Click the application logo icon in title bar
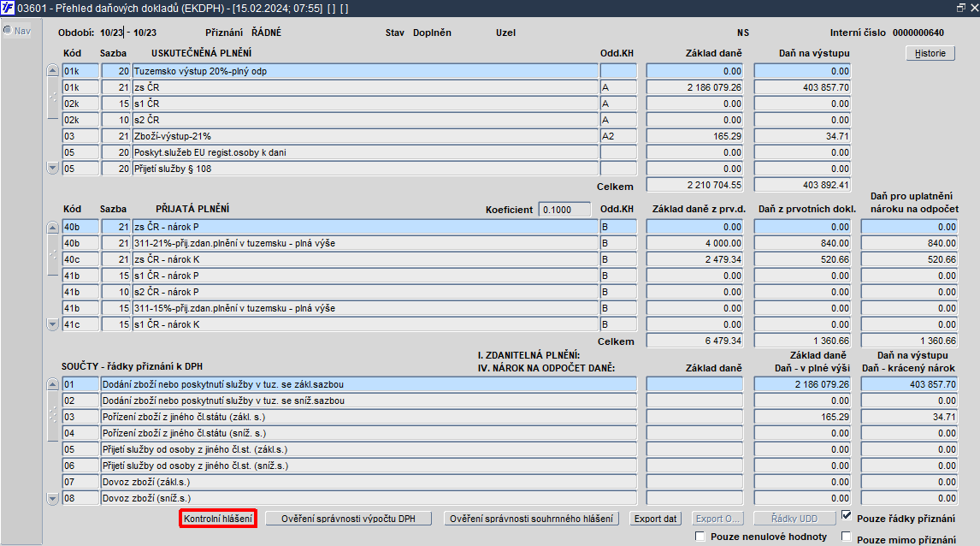 (x=8, y=9)
